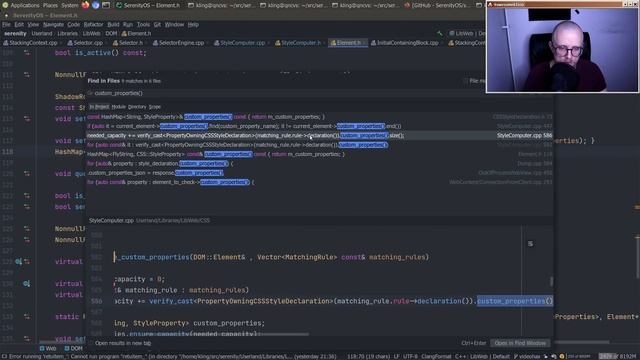Viewport: 640px width, 360px height.
Task: Click gutter implemented icon on line 128
Action: 19,262
